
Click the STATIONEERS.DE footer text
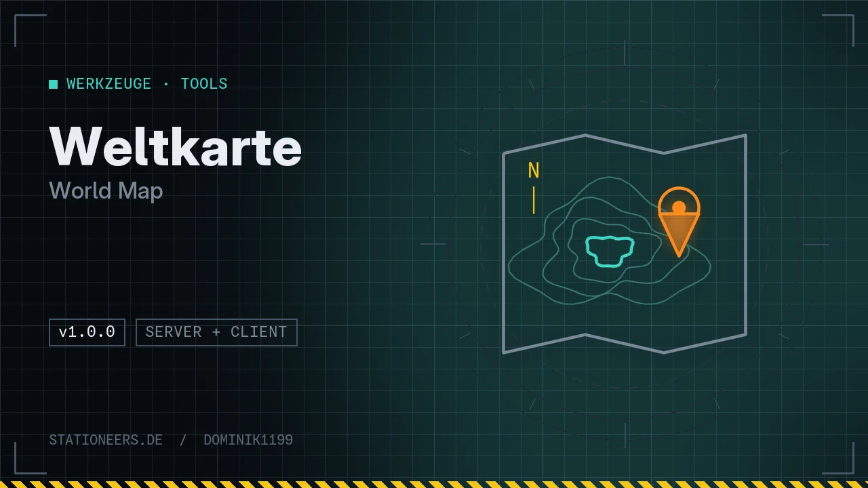click(106, 440)
